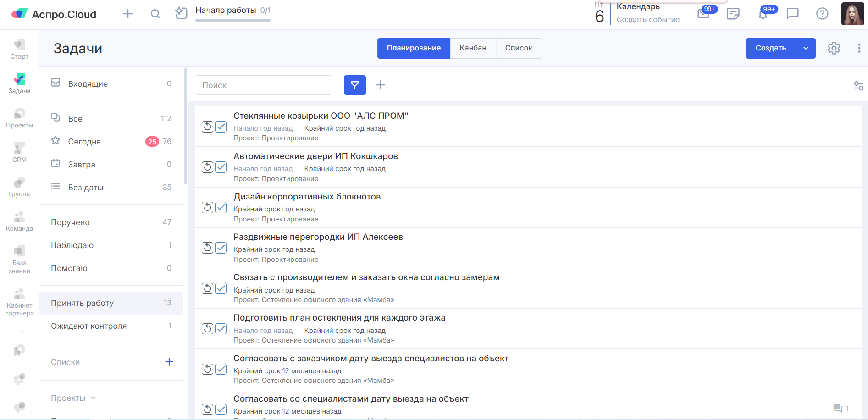Return task Стеклянные козырьки for rework
The image size is (868, 420).
point(208,127)
